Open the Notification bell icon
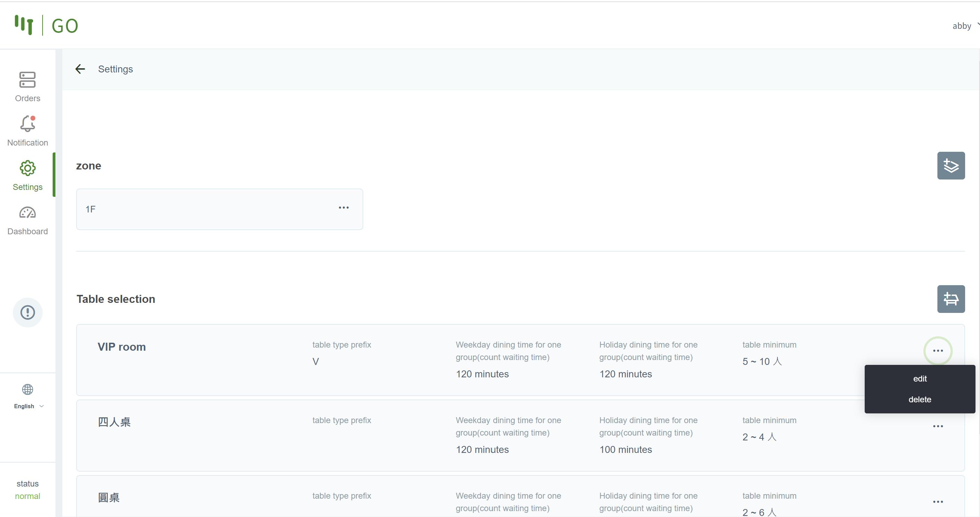980x517 pixels. (27, 124)
